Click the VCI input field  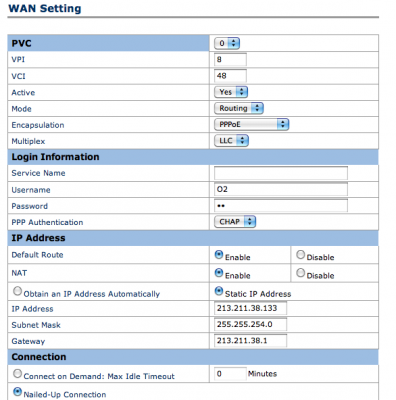230,76
